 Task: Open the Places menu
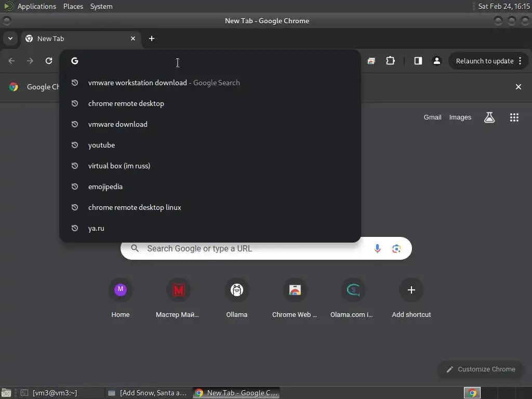[73, 6]
